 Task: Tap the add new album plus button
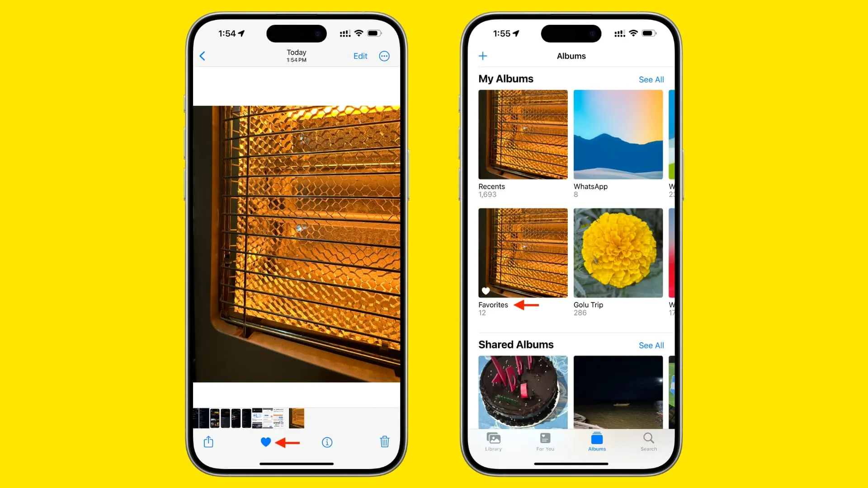point(483,56)
